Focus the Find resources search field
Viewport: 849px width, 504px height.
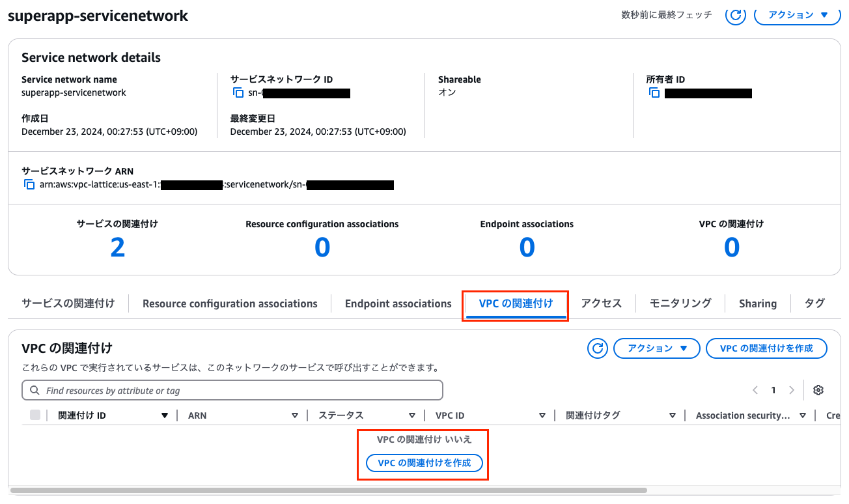pyautogui.click(x=232, y=391)
